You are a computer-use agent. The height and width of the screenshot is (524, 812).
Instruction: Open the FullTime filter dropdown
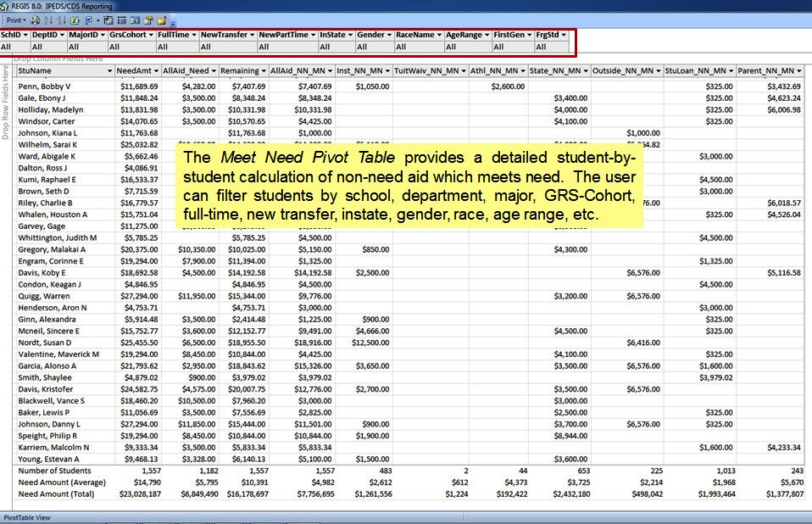click(194, 35)
